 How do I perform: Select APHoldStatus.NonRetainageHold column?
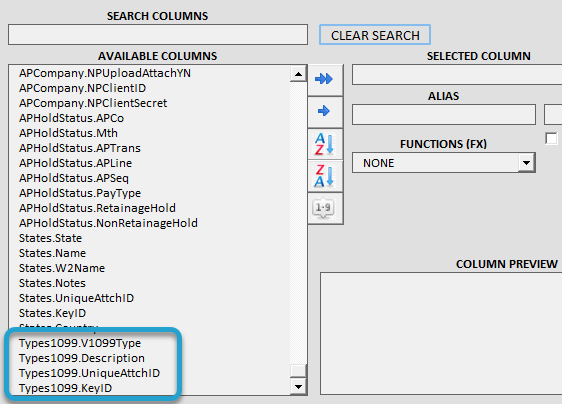pyautogui.click(x=108, y=223)
